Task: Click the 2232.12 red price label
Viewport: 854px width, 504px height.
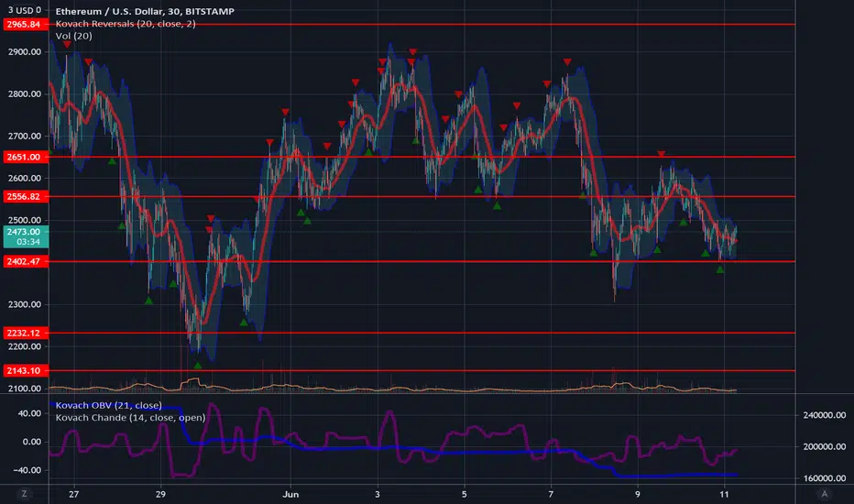Action: click(26, 333)
